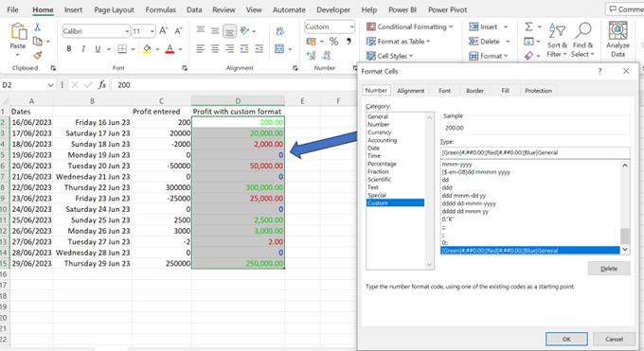Apply Percent Style number format

334,42
